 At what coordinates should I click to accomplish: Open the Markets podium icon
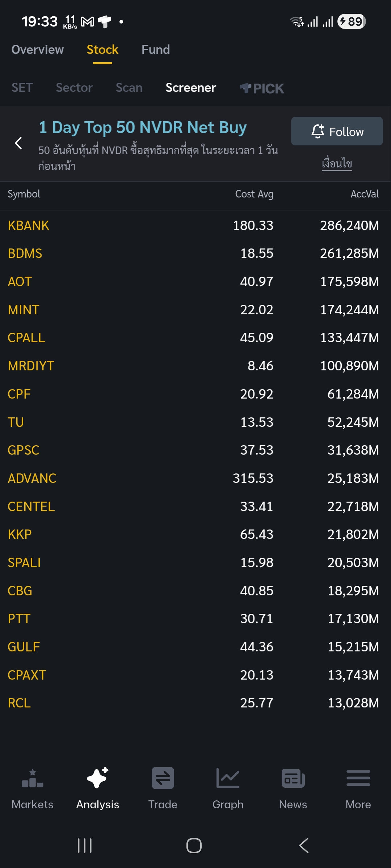tap(33, 778)
